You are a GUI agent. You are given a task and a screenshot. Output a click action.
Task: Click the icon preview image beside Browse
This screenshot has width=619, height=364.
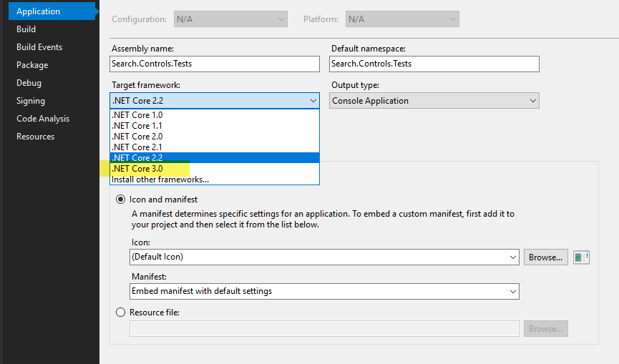coord(582,257)
